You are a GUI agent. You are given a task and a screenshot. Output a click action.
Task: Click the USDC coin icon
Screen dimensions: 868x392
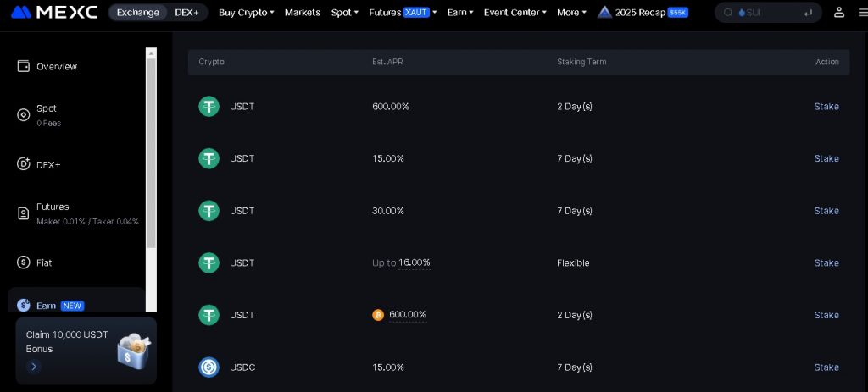click(x=209, y=367)
